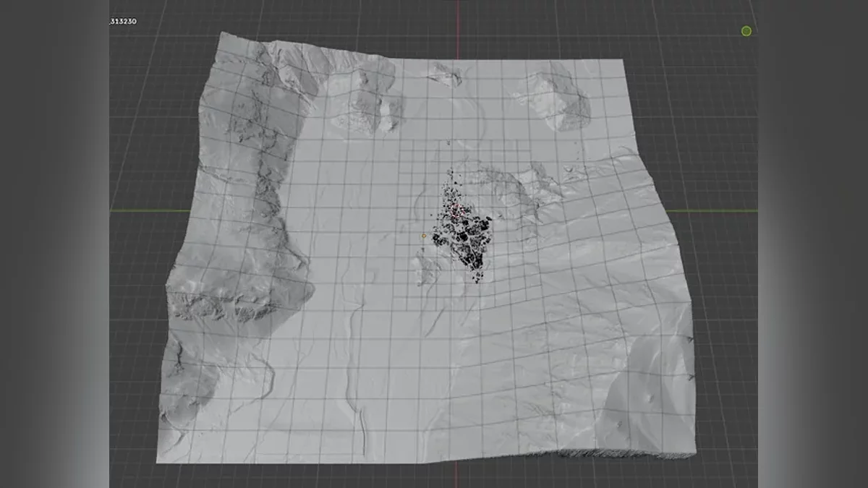The width and height of the screenshot is (868, 488).
Task: Click the steep cliff face at terrain's lower-left
Action: (x=217, y=304)
